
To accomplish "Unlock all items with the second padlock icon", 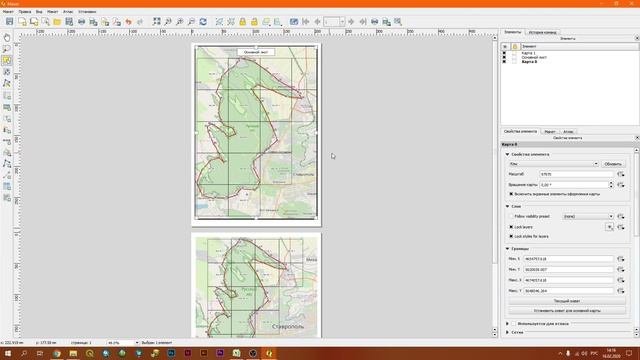I will [x=254, y=22].
